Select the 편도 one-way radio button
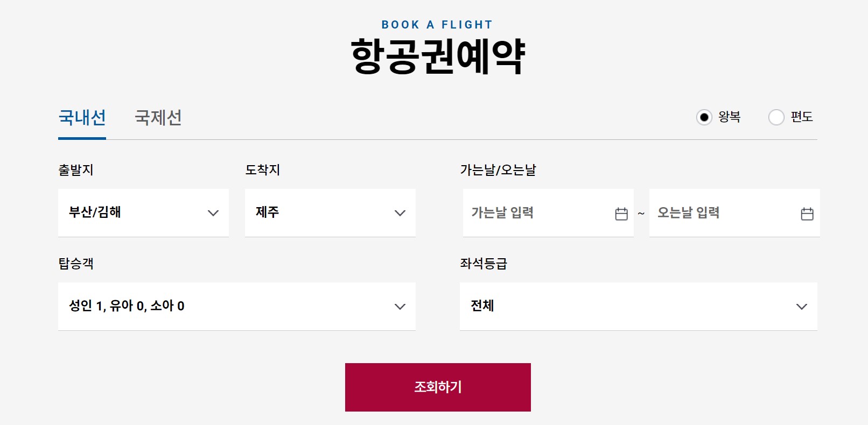The height and width of the screenshot is (425, 868). 776,117
